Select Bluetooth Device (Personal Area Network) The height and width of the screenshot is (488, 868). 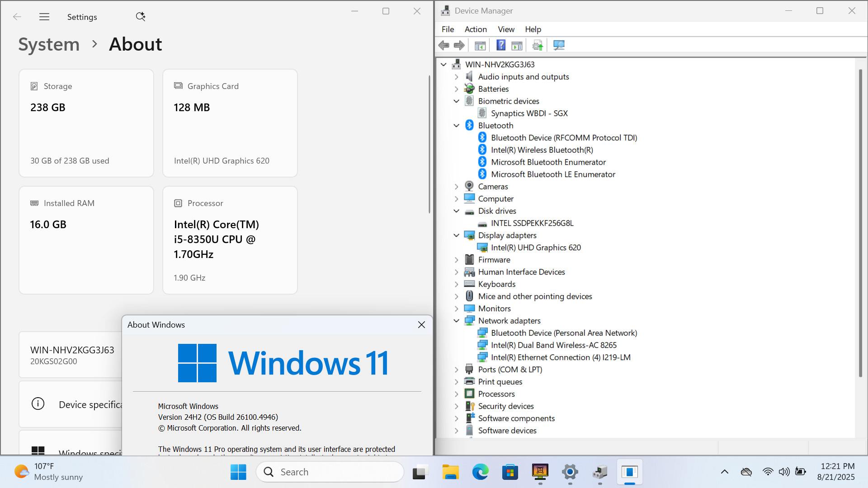click(564, 333)
